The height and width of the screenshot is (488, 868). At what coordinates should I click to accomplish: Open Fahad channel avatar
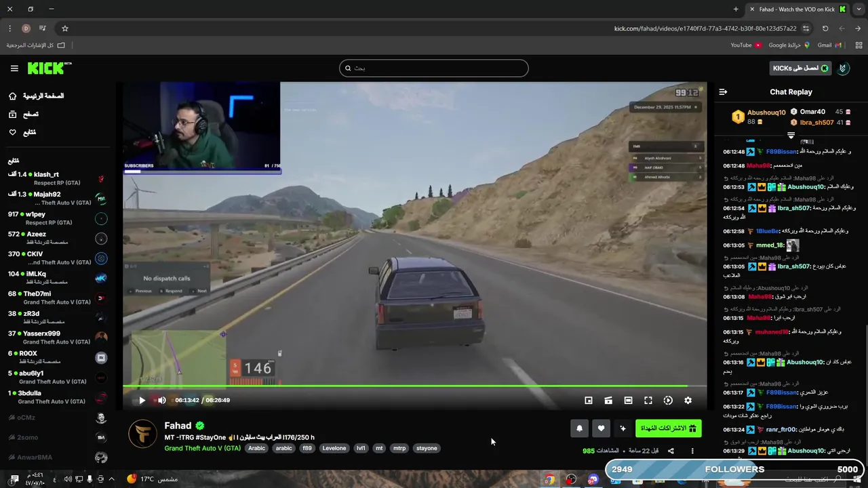[143, 434]
